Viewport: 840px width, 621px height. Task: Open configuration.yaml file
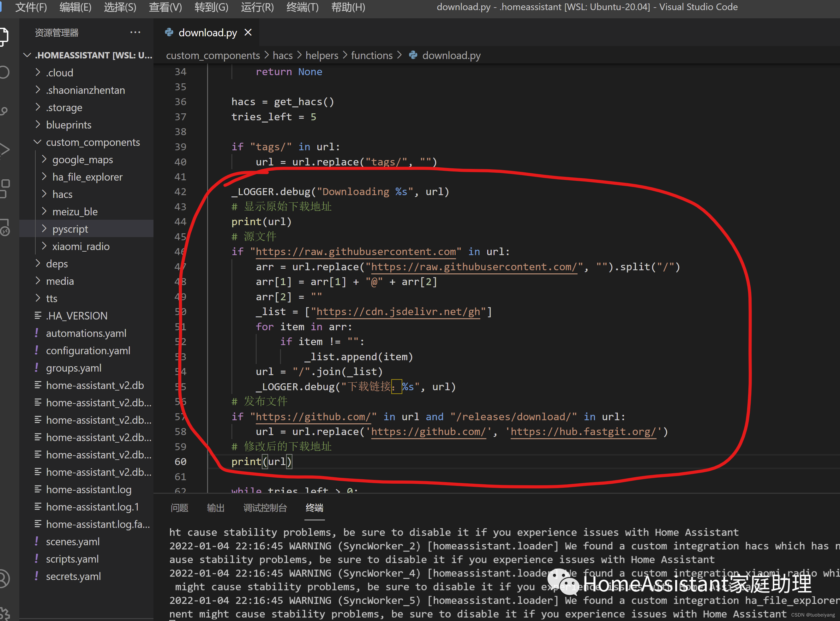[x=87, y=350]
